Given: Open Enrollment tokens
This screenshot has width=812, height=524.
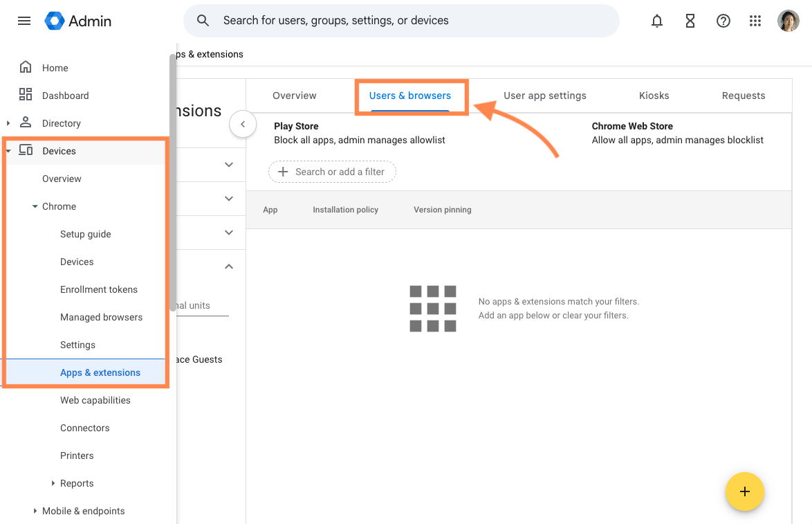Looking at the screenshot, I should click(98, 290).
